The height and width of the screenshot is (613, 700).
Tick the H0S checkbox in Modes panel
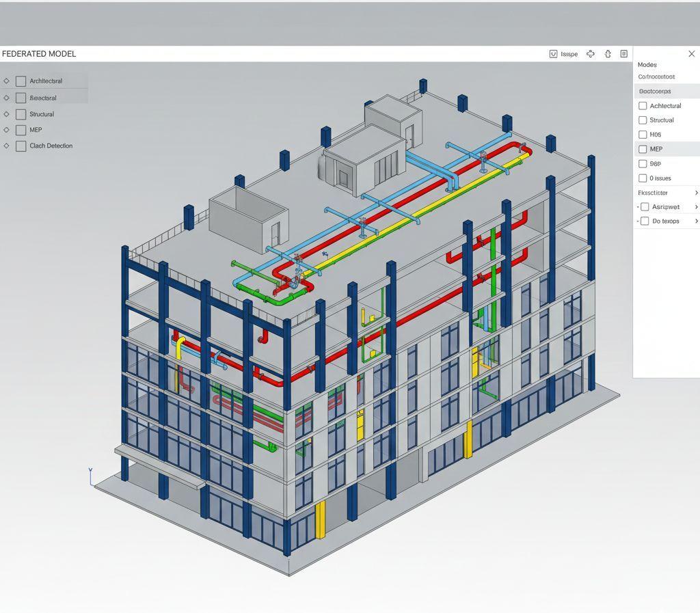coord(643,135)
